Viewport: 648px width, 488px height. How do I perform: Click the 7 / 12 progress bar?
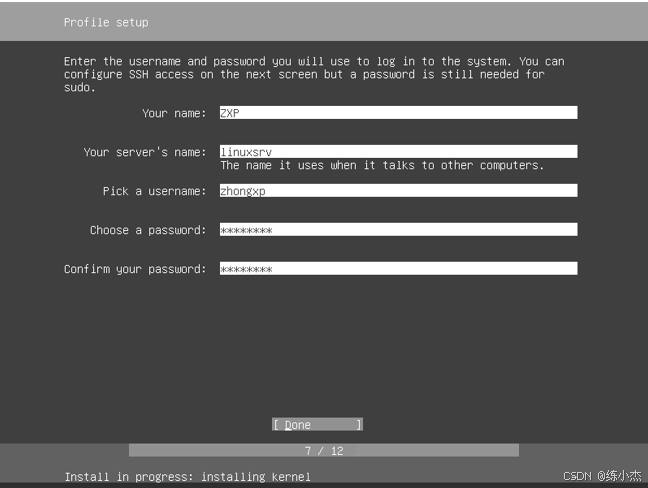[x=324, y=450]
